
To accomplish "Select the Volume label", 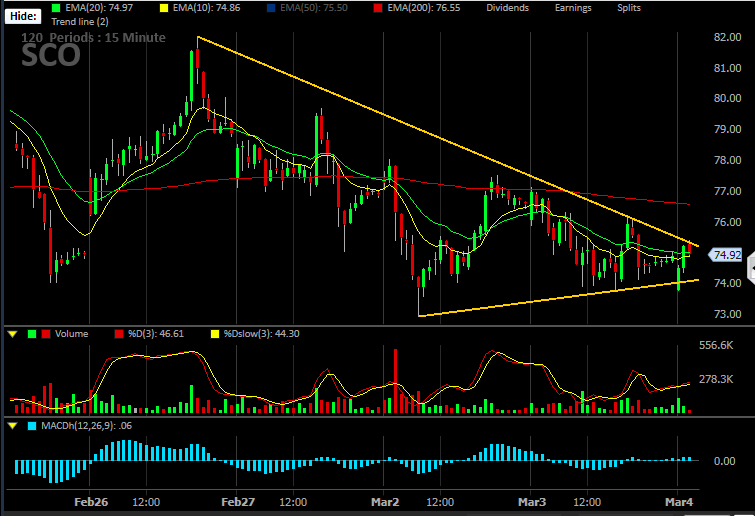I will point(71,334).
